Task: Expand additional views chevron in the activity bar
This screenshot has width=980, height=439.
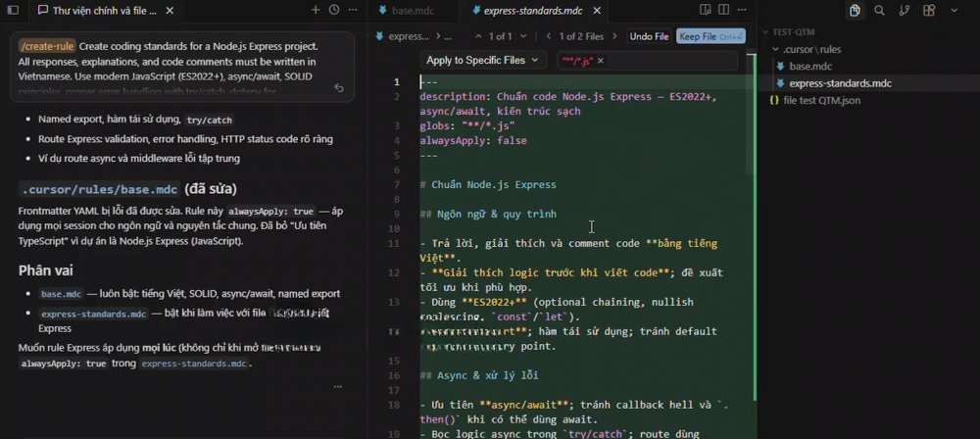Action: coord(955,10)
